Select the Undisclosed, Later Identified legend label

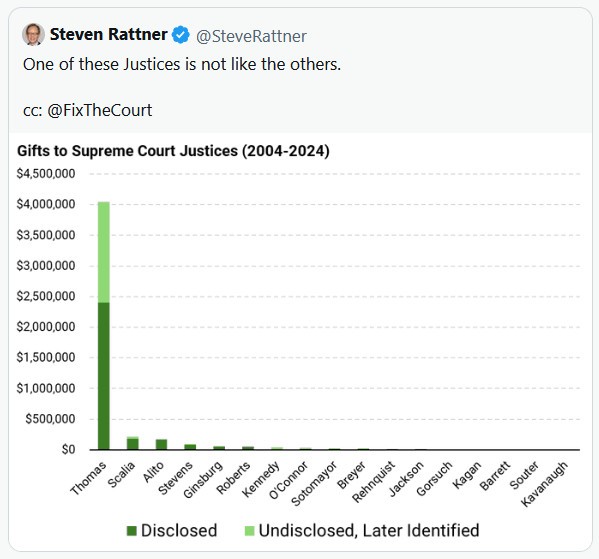pos(369,530)
